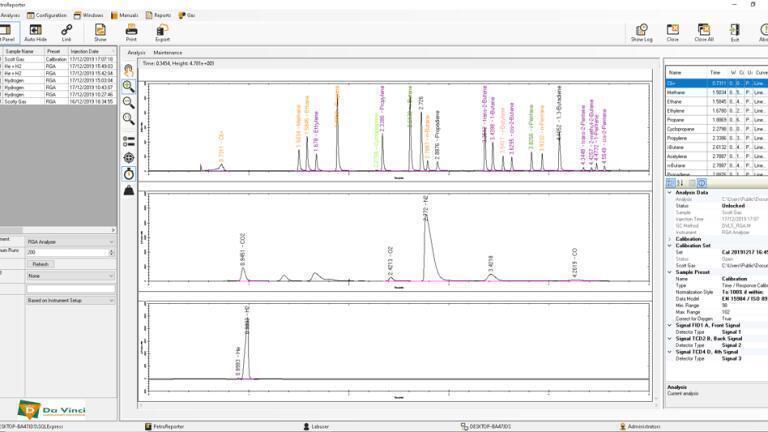768x432 pixels.
Task: Select the Scotty Gas sample row
Action: [x=58, y=101]
